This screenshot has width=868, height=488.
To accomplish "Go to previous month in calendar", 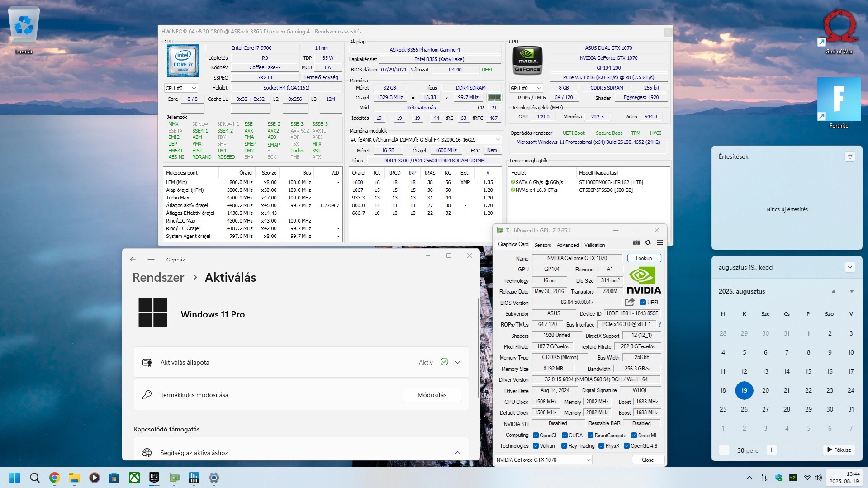I will (834, 291).
